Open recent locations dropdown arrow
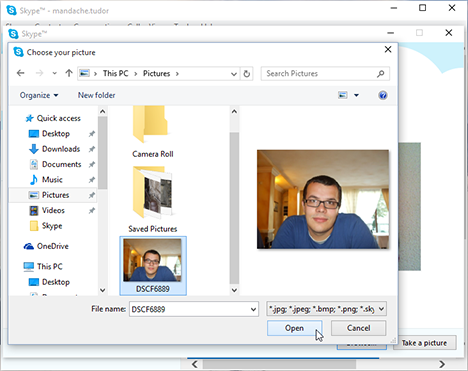This screenshot has width=468, height=371. pyautogui.click(x=54, y=73)
